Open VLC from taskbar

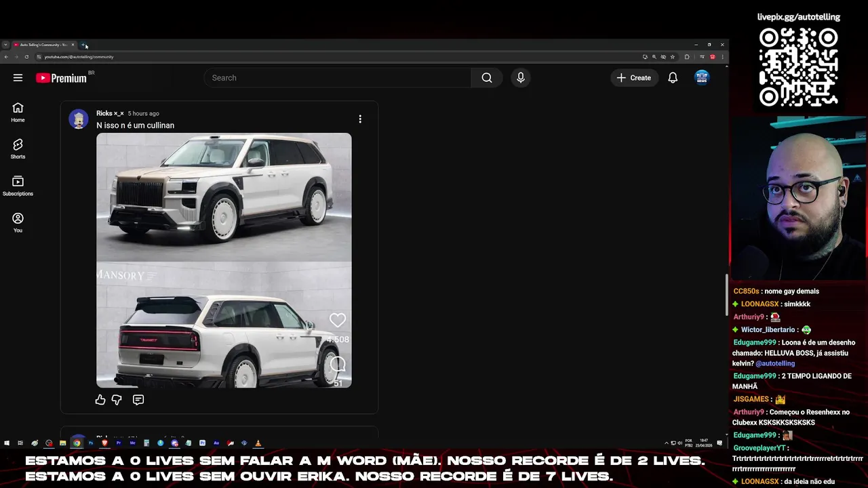click(258, 443)
